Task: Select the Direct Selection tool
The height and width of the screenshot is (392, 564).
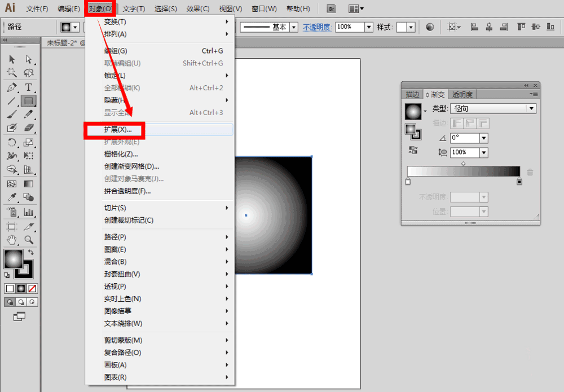Action: point(28,59)
